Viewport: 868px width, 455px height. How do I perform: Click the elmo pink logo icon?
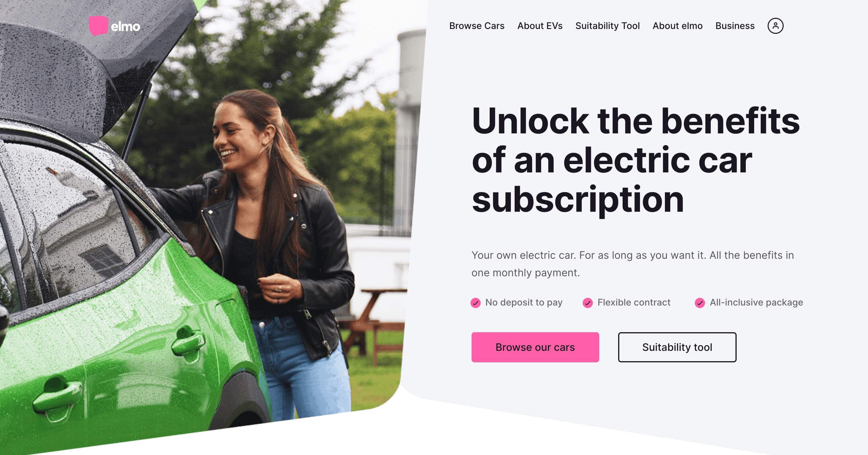[x=98, y=26]
